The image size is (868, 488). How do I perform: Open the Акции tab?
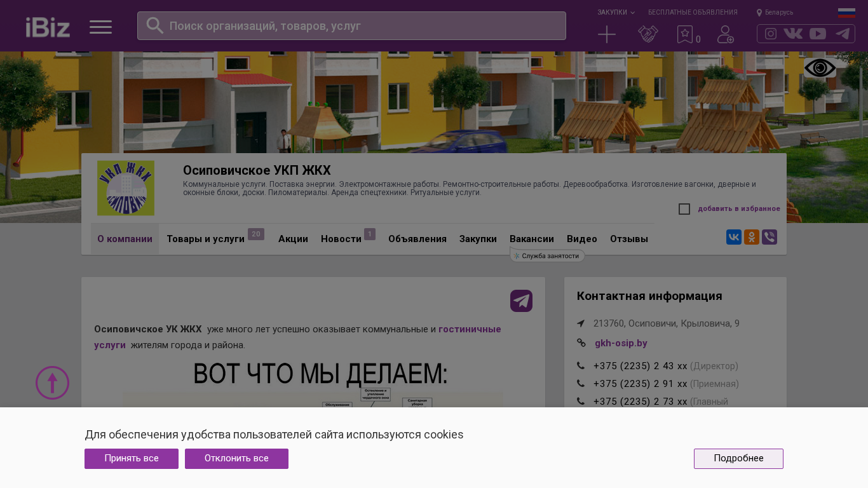click(x=293, y=239)
